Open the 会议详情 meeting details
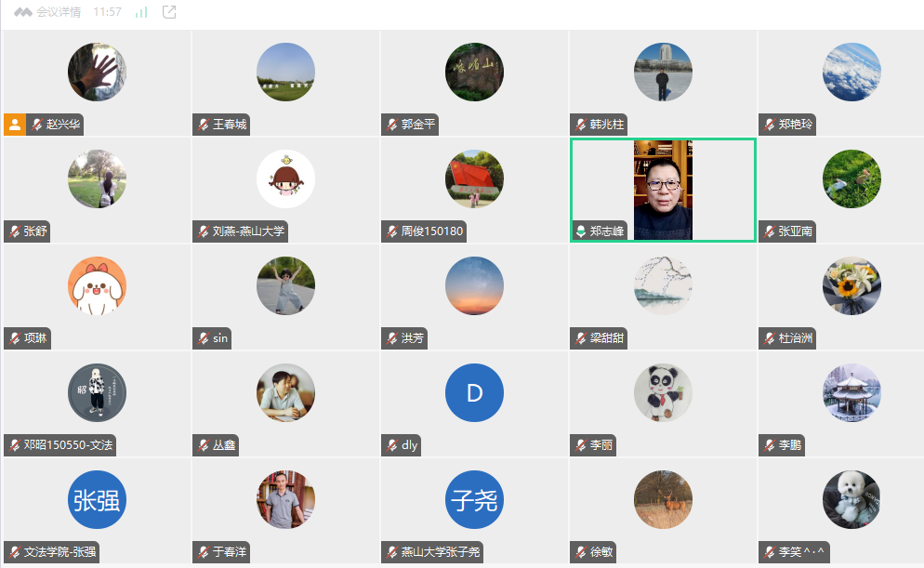 coord(59,12)
